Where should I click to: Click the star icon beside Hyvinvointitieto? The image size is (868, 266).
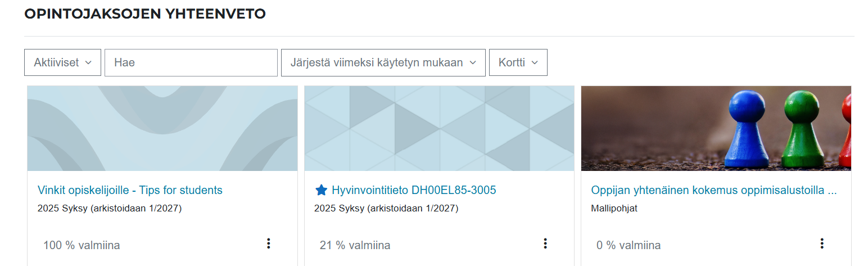[x=321, y=190]
